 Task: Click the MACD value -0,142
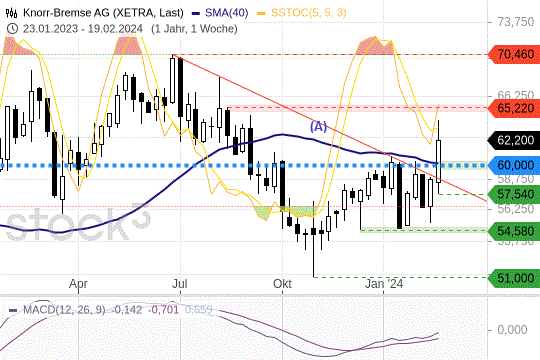click(126, 310)
